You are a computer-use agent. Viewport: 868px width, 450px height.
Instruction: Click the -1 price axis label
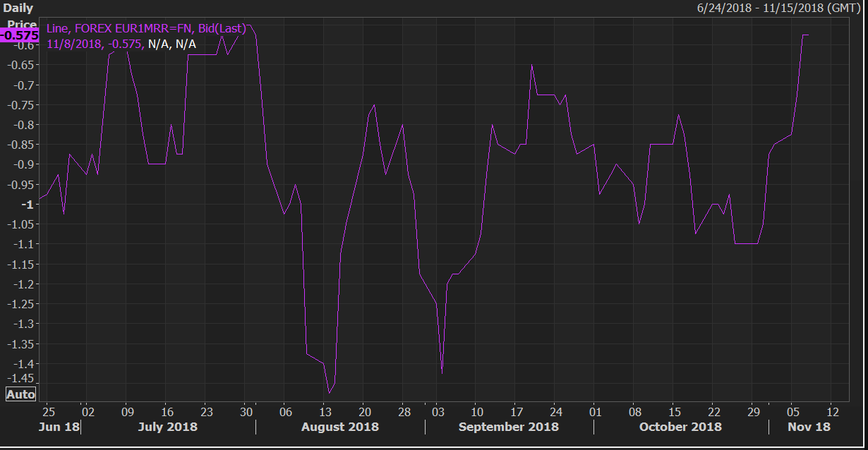pyautogui.click(x=28, y=205)
